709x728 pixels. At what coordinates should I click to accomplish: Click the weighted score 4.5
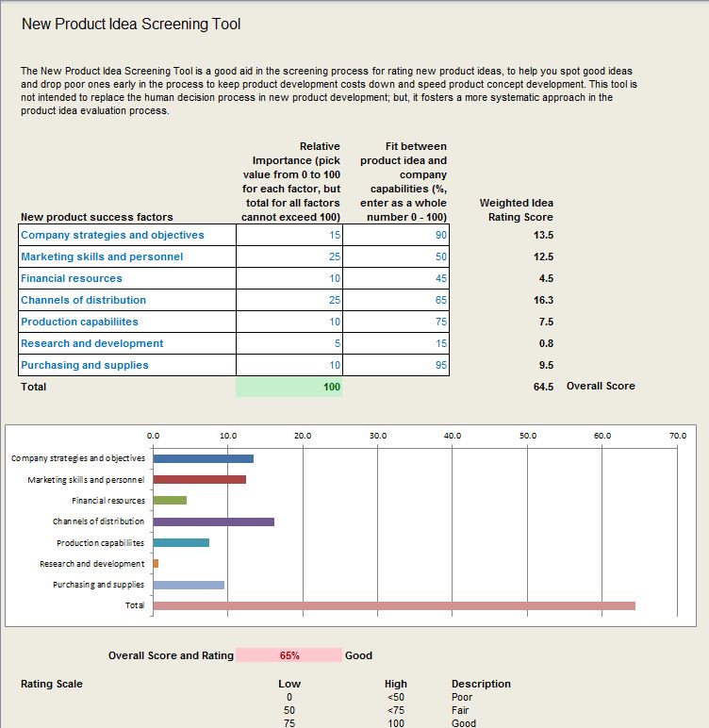click(x=546, y=278)
